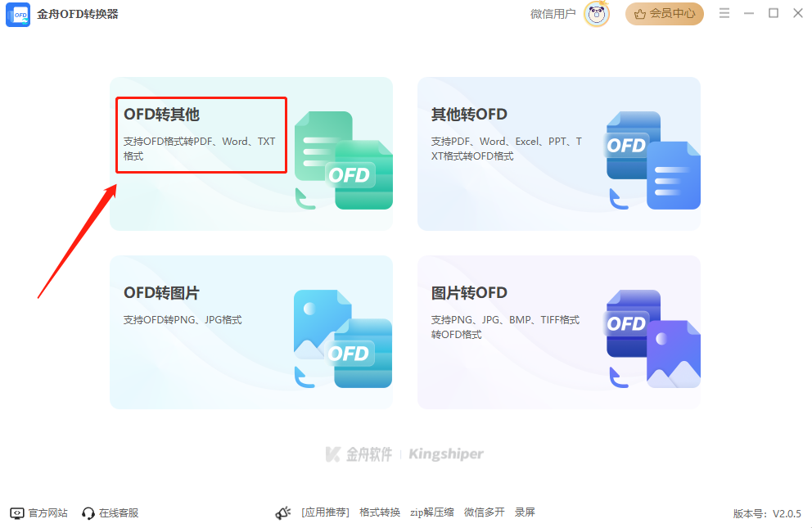This screenshot has height=528, width=812.
Task: Click the 图片转OFD purple image icon
Action: pos(652,338)
